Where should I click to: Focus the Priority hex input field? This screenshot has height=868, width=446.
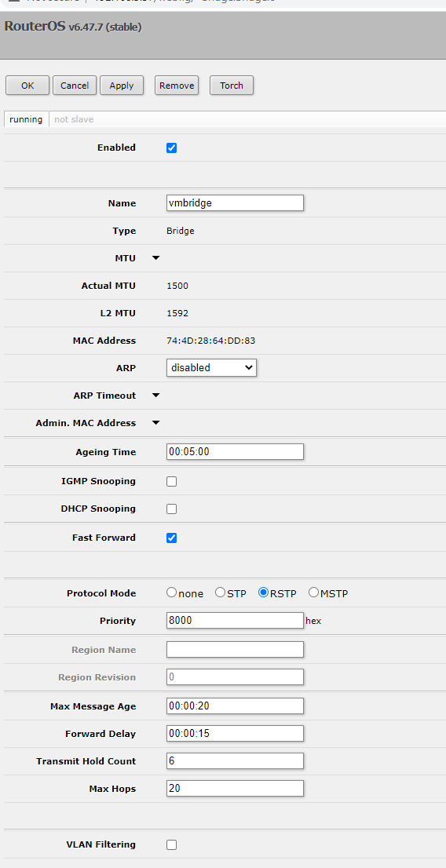pyautogui.click(x=235, y=621)
